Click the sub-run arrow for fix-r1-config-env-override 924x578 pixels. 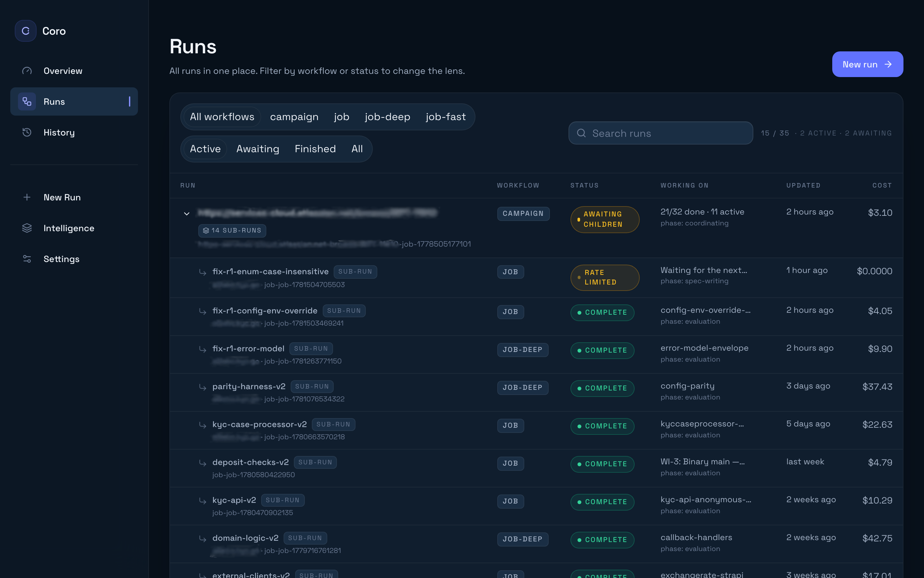pos(202,311)
